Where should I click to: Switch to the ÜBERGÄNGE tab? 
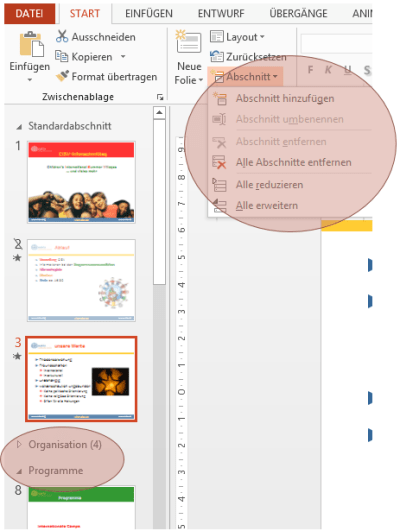pyautogui.click(x=298, y=14)
